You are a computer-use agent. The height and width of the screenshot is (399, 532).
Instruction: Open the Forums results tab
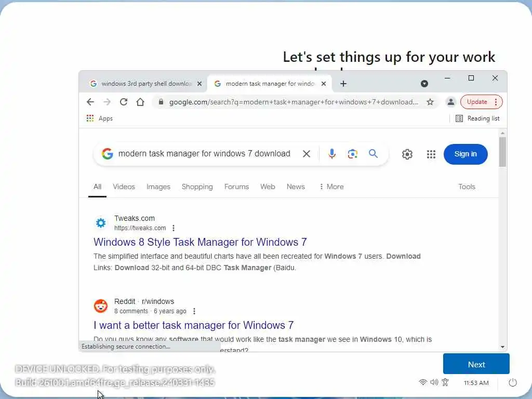(236, 187)
